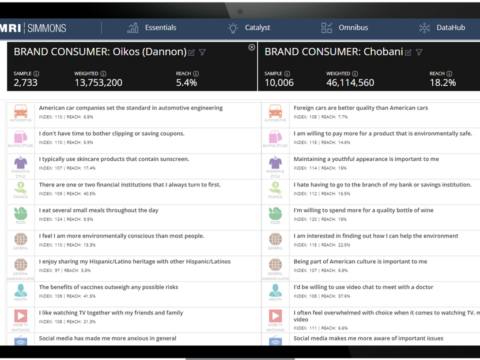Close the Oikos (Dannon) brand panel

point(252,48)
